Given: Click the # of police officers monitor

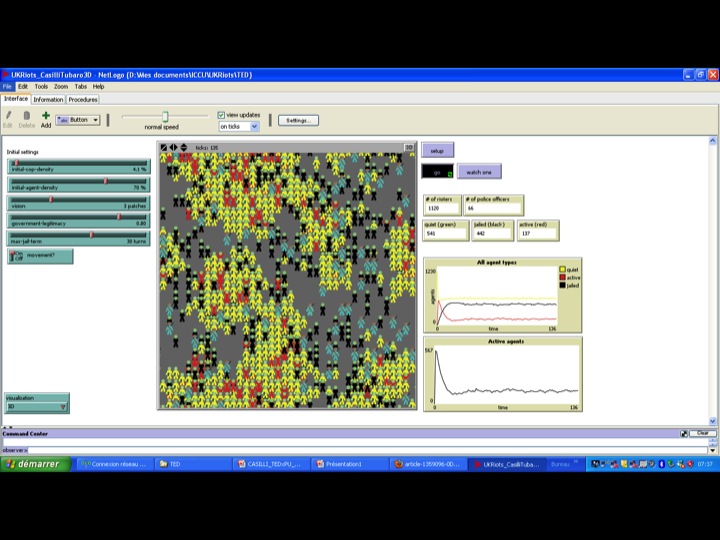Looking at the screenshot, I should (x=494, y=205).
